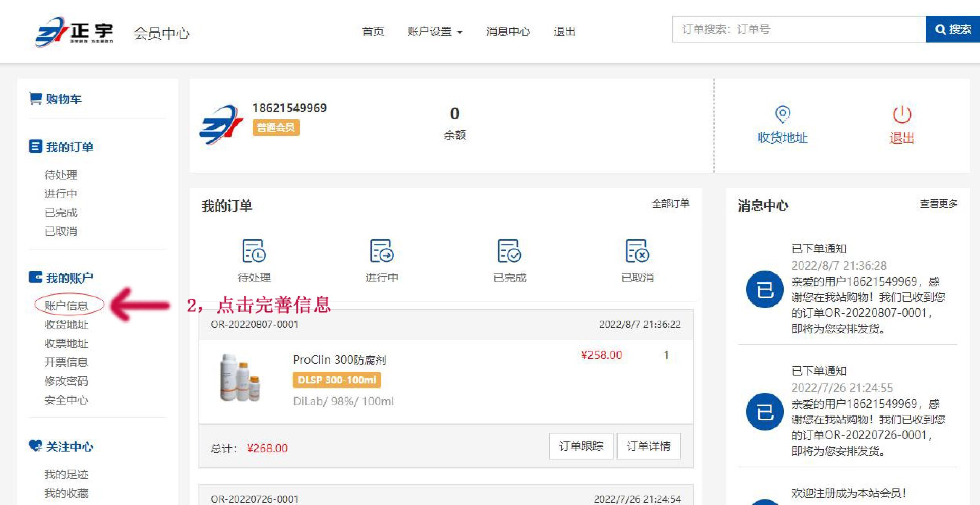Image resolution: width=980 pixels, height=505 pixels.
Task: Open 已完成 under 我的订单 in sidebar
Action: pyautogui.click(x=61, y=212)
